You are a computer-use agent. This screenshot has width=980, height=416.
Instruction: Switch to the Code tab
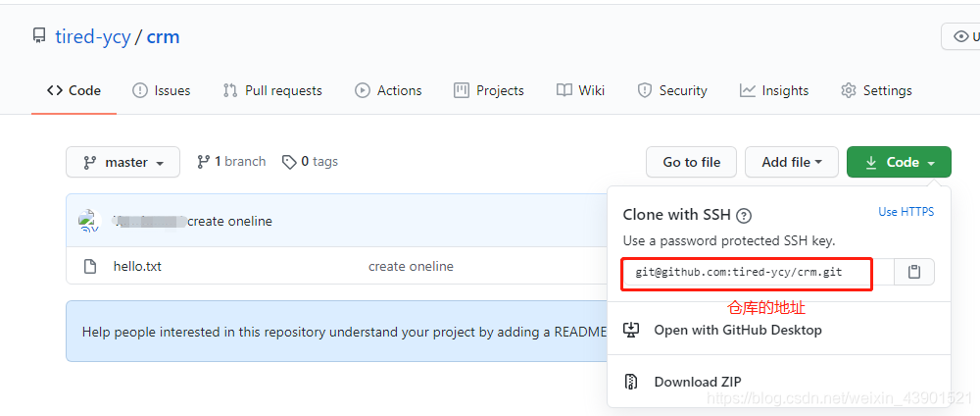pos(73,90)
